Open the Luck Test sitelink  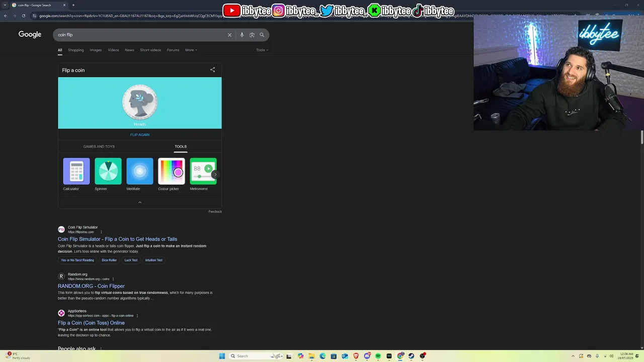pos(131,260)
